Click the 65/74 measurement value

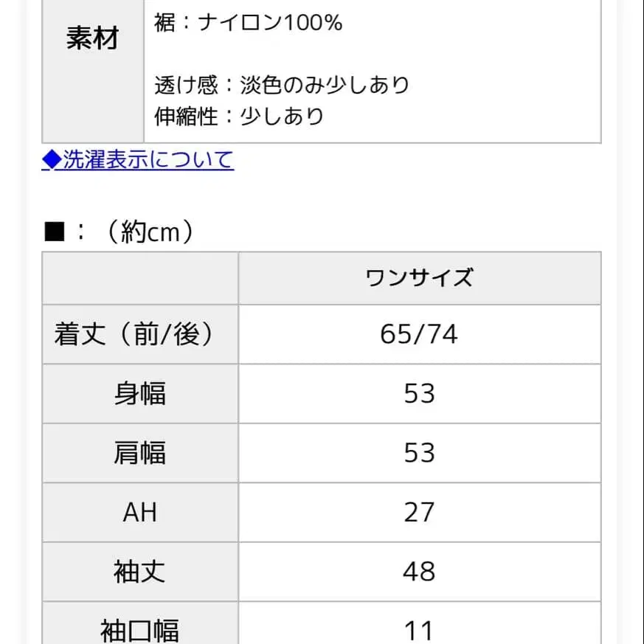(x=419, y=335)
